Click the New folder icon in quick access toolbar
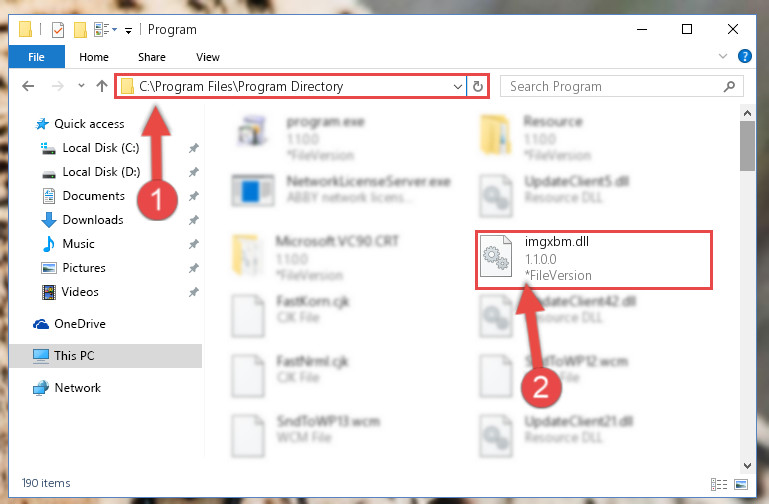769x504 pixels. click(80, 30)
